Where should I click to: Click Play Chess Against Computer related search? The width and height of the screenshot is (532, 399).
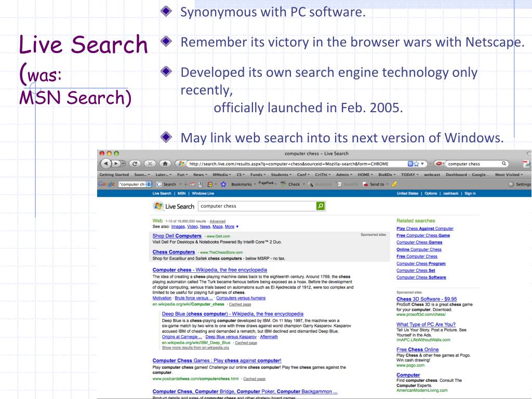(425, 229)
